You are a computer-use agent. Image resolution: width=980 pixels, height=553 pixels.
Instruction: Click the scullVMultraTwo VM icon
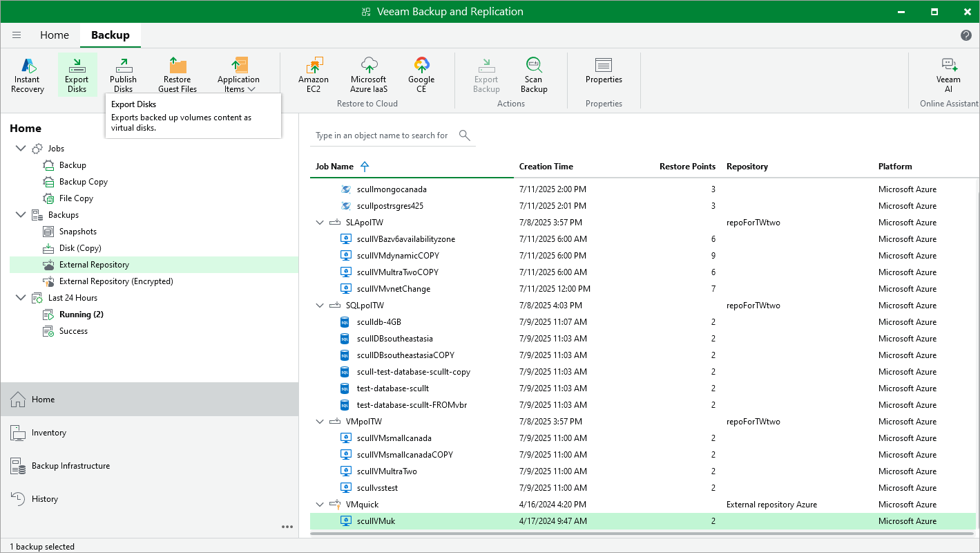click(346, 471)
